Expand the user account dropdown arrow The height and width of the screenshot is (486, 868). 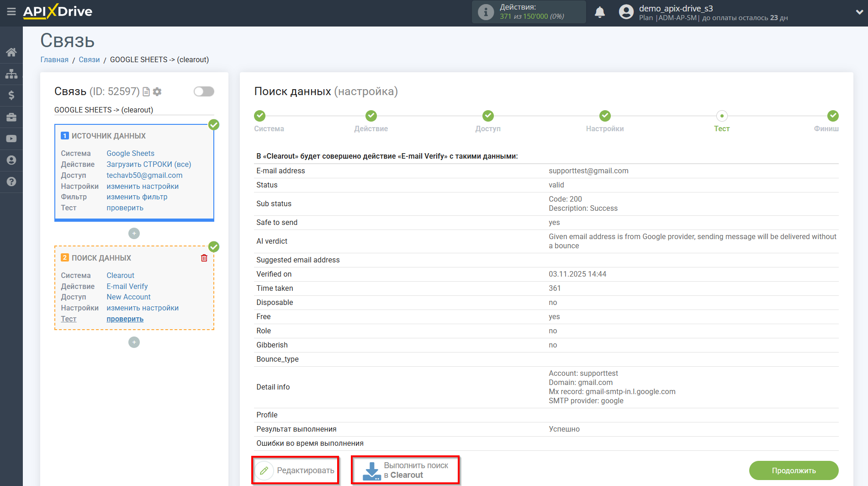(x=858, y=12)
